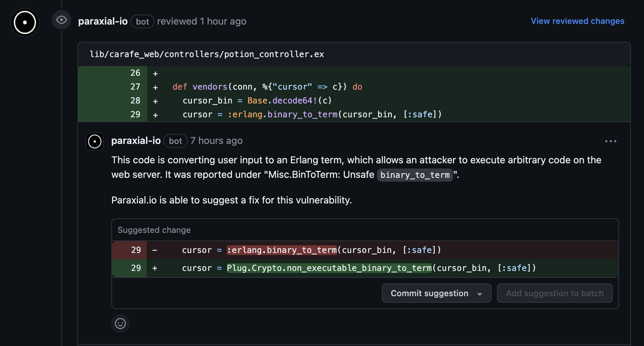Click Add suggestion to batch button
This screenshot has height=346, width=644.
pyautogui.click(x=555, y=293)
